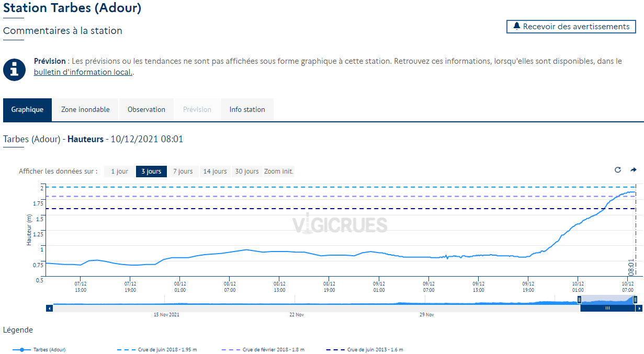Show data for 1 jour

tap(119, 172)
